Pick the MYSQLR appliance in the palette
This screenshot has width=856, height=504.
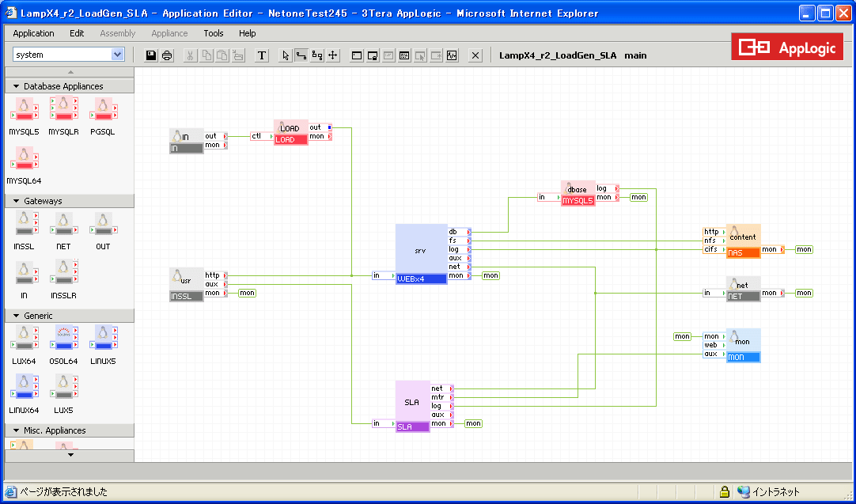(x=64, y=109)
